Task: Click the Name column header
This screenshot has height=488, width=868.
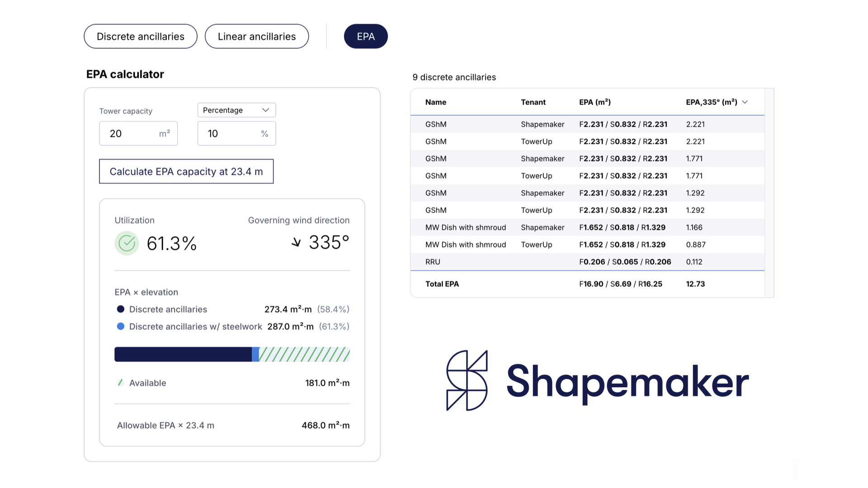Action: 436,102
